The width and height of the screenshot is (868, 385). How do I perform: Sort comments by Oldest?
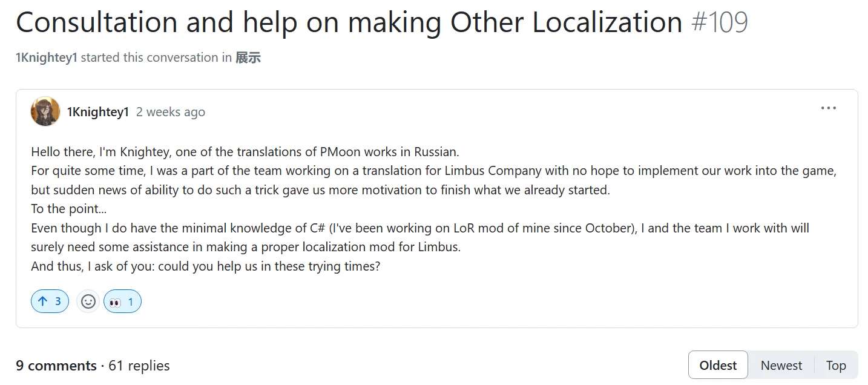pos(718,366)
